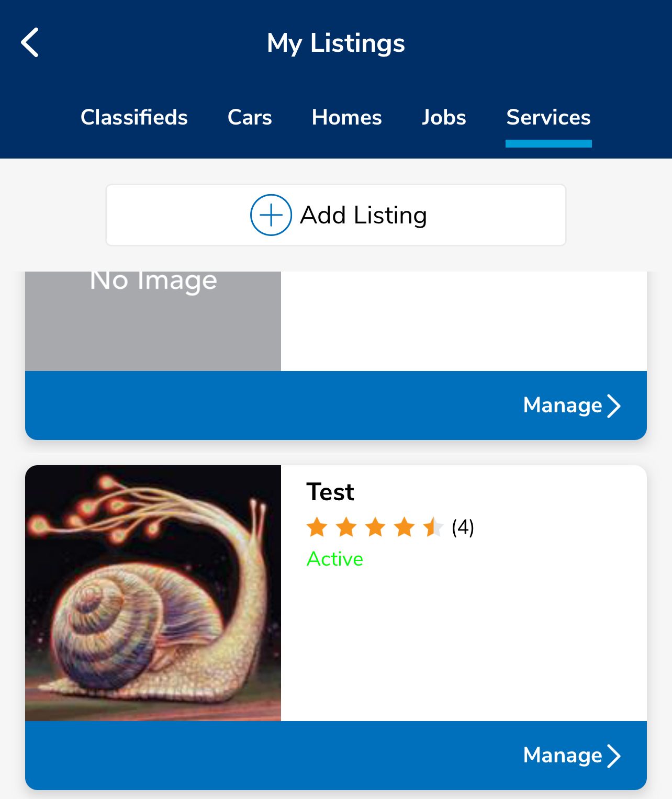This screenshot has height=799, width=672.
Task: Switch to the Classifieds tab
Action: pos(134,118)
